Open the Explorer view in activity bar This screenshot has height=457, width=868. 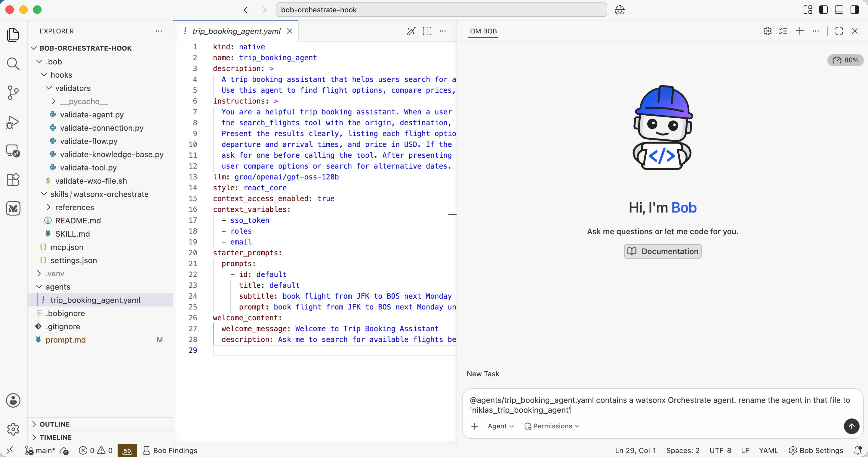(13, 35)
